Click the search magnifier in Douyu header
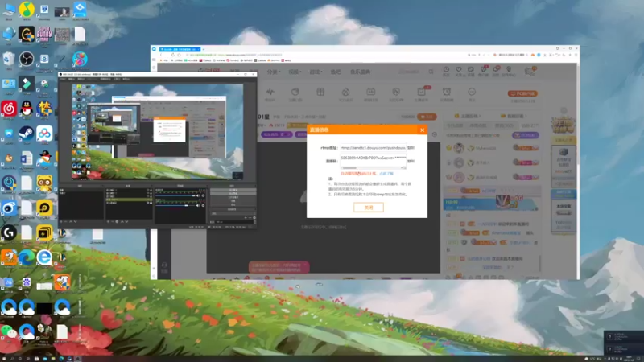The image size is (644, 362). point(431,72)
